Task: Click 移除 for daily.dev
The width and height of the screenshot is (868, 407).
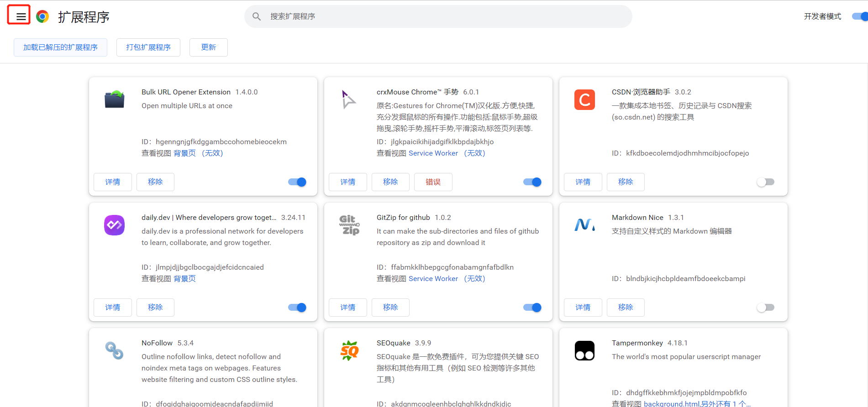Action: pyautogui.click(x=155, y=308)
